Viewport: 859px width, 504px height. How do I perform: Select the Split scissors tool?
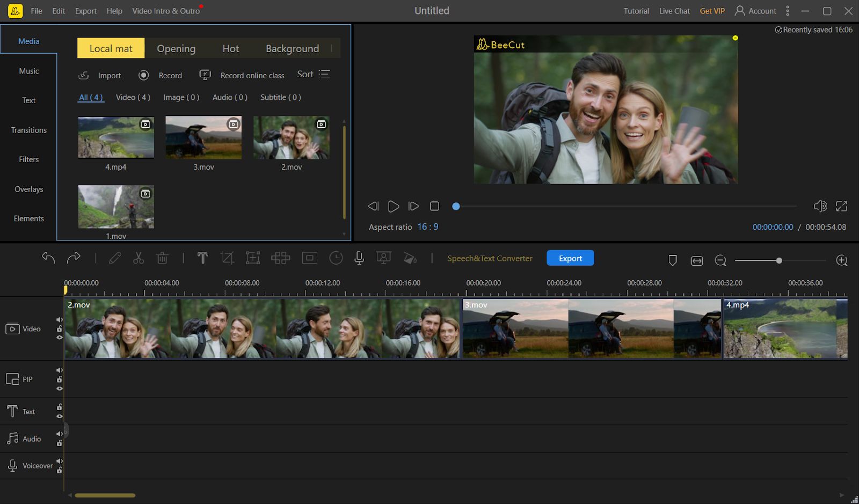pyautogui.click(x=139, y=258)
